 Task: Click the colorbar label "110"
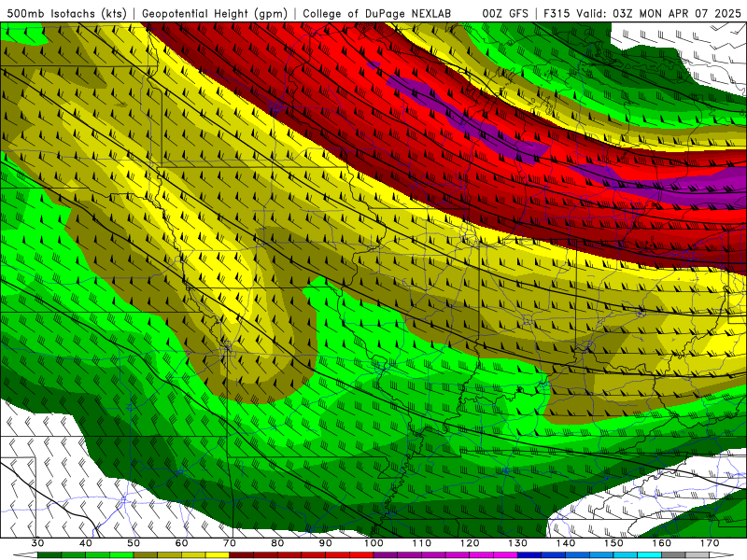coord(422,543)
